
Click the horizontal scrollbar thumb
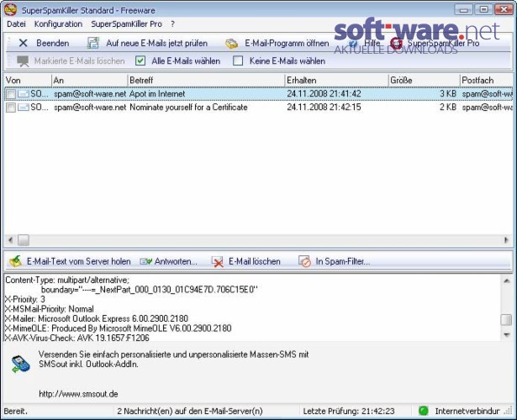pyautogui.click(x=24, y=240)
